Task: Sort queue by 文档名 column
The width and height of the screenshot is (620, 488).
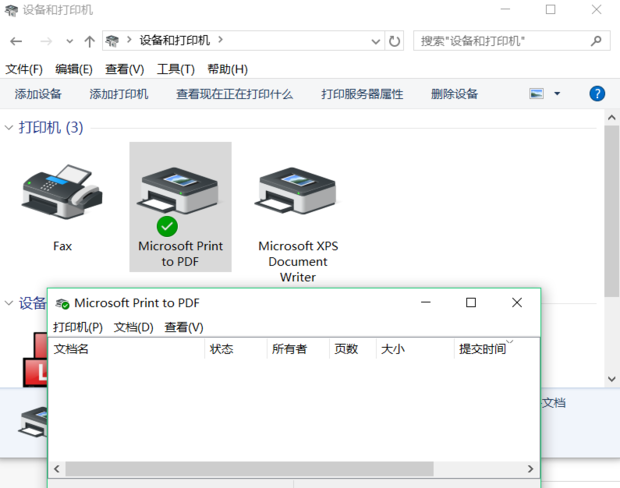Action: pyautogui.click(x=127, y=349)
